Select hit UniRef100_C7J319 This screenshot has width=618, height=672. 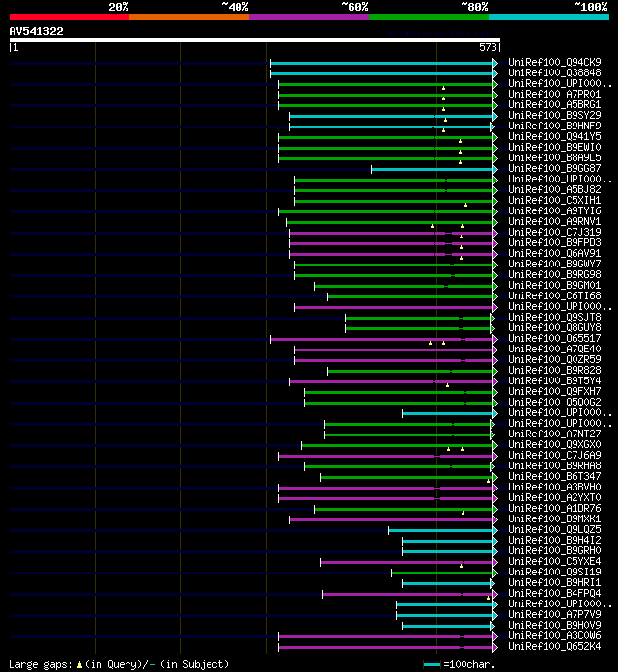point(554,232)
